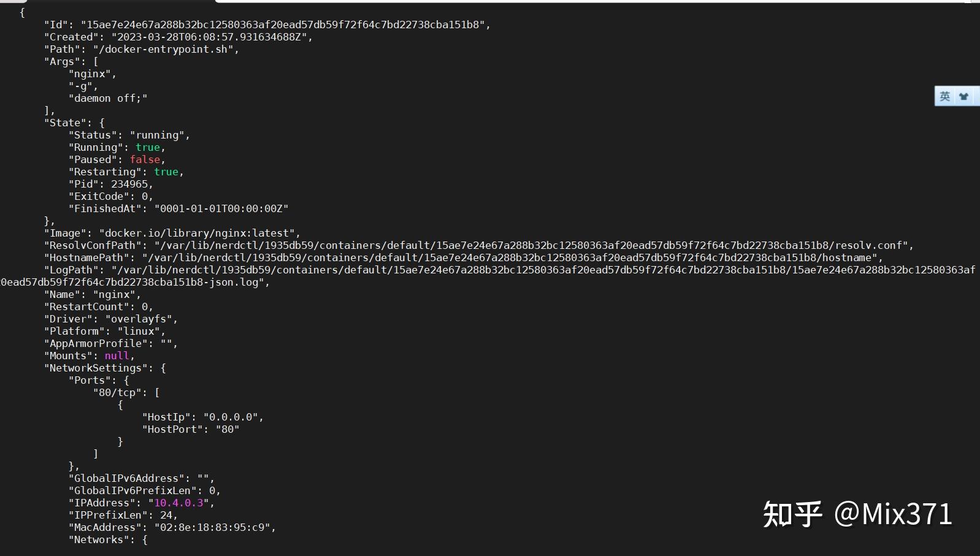Screen dimensions: 980x556
Task: Click the green true after "Running"
Action: click(148, 147)
